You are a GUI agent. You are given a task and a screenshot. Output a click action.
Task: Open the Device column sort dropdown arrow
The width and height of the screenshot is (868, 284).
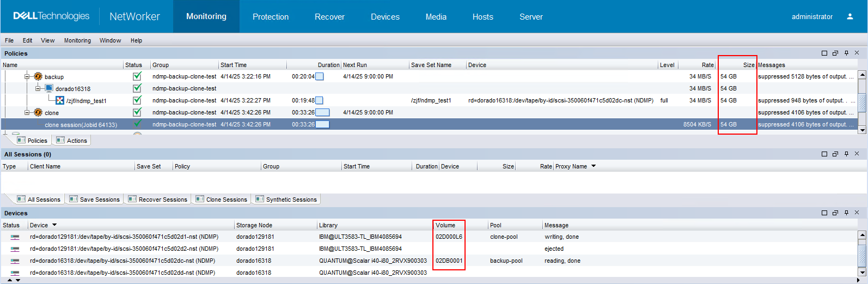[54, 225]
